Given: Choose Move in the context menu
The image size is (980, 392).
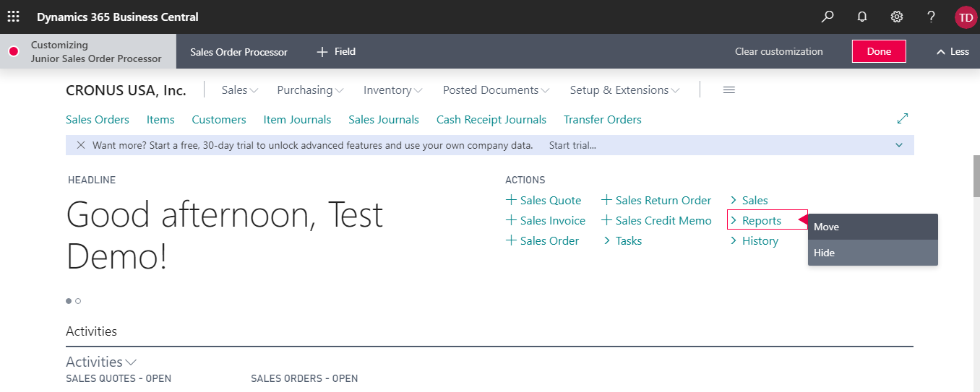Looking at the screenshot, I should [x=873, y=227].
